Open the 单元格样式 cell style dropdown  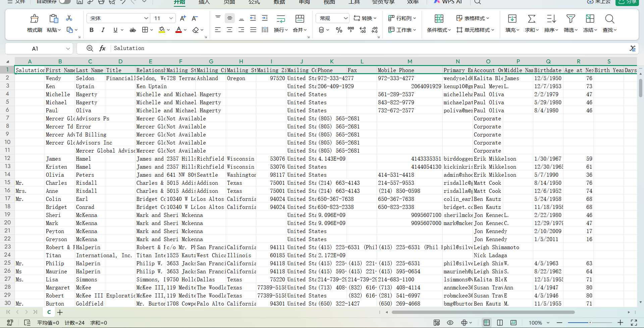pos(475,30)
